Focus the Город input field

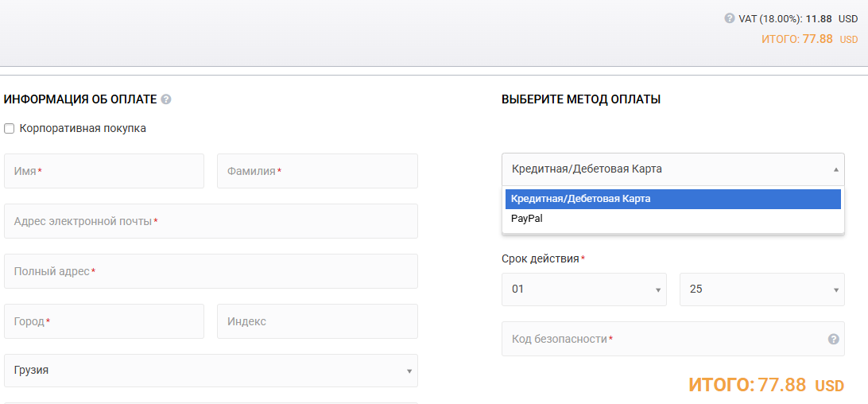click(x=104, y=321)
